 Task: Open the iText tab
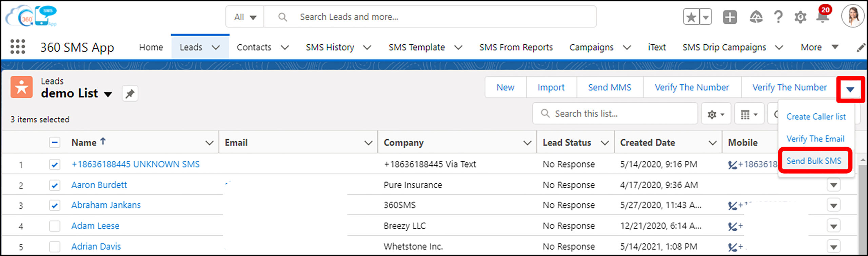(x=657, y=47)
